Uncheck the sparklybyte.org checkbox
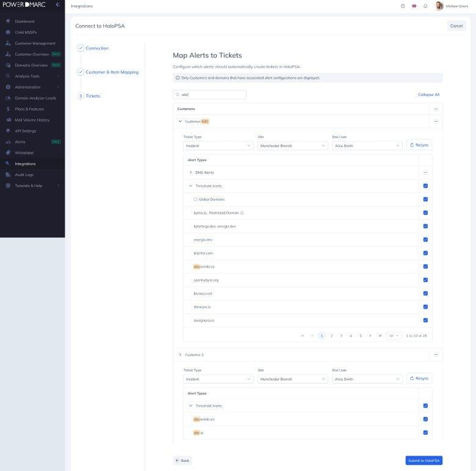Viewport: 476px width, 471px height. tap(425, 280)
